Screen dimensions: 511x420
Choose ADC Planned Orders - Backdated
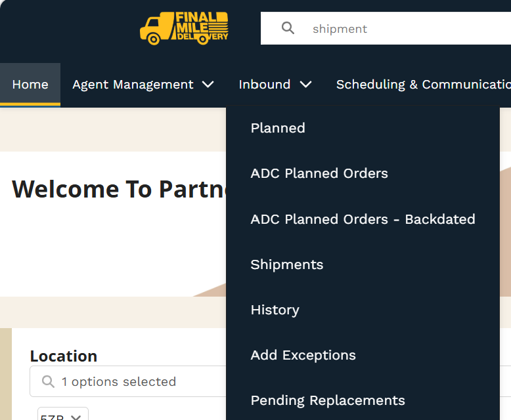[363, 219]
